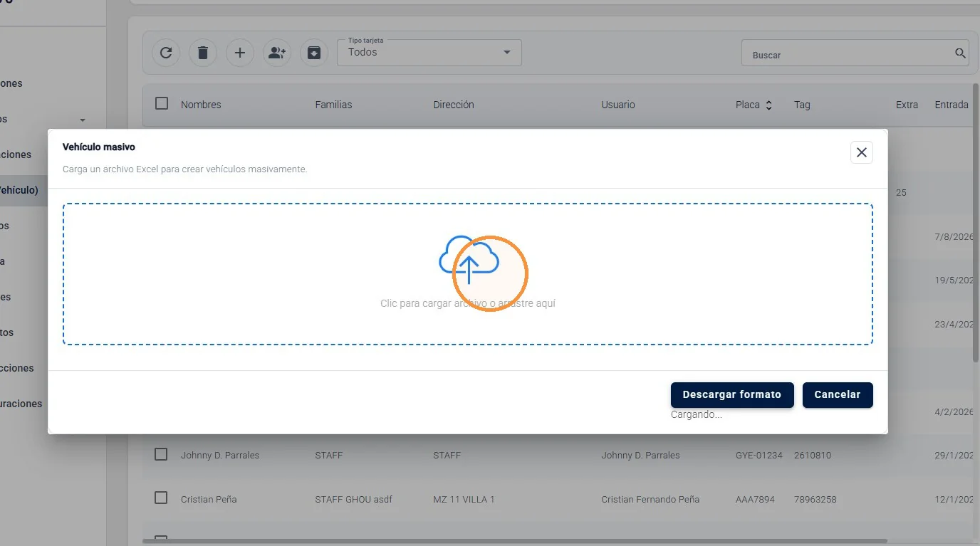Click the plate GYE-01234 cell
This screenshot has height=546, width=980.
tap(759, 455)
